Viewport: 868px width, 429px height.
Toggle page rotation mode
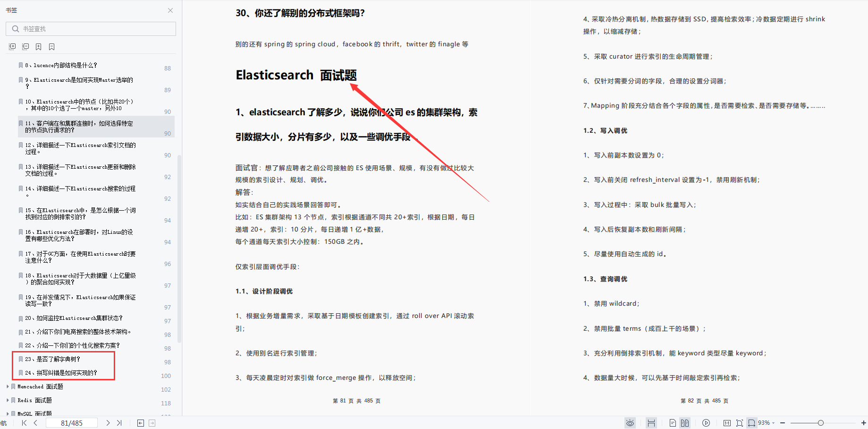(752, 423)
